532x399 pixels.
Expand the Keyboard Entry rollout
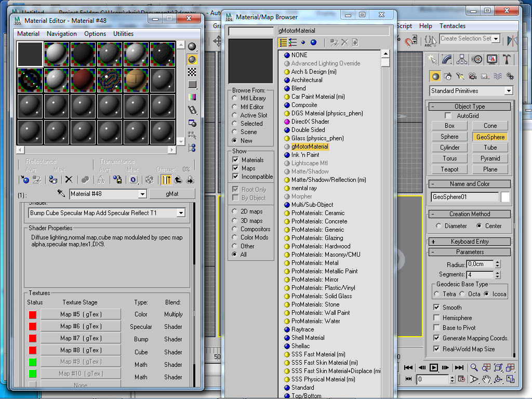tap(470, 242)
